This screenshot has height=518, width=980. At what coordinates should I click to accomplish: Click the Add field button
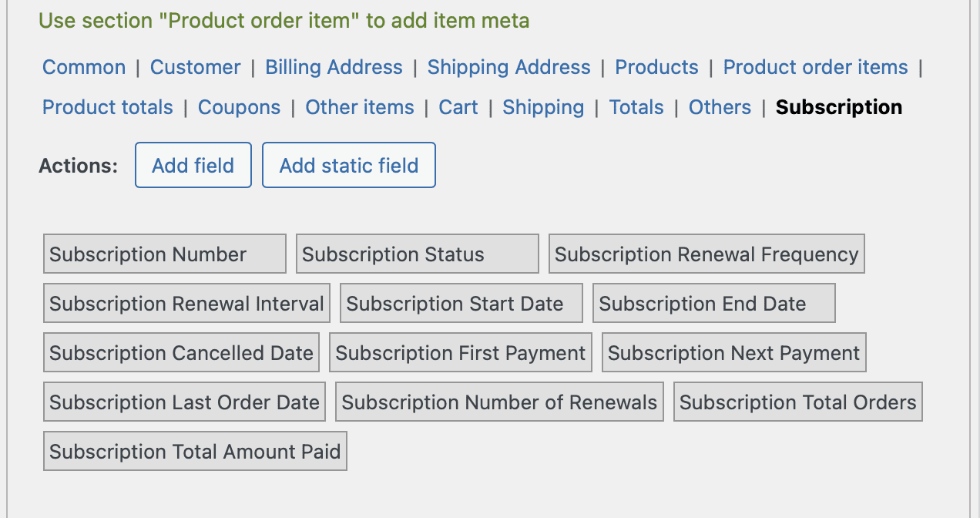193,165
